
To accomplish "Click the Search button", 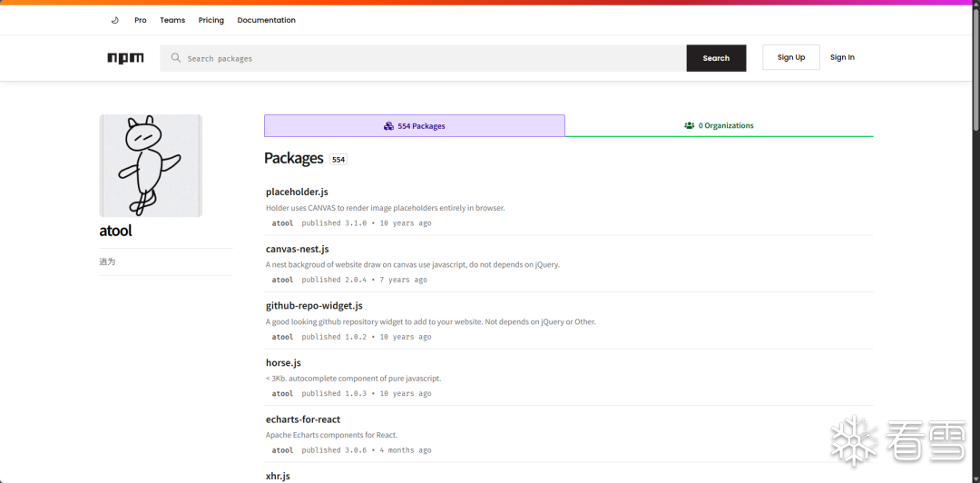I will pyautogui.click(x=716, y=58).
